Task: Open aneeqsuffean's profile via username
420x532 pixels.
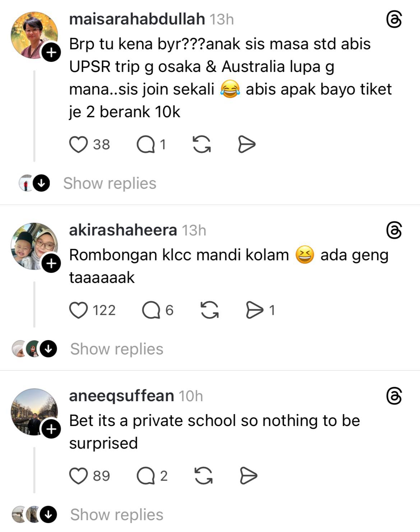Action: click(x=121, y=396)
